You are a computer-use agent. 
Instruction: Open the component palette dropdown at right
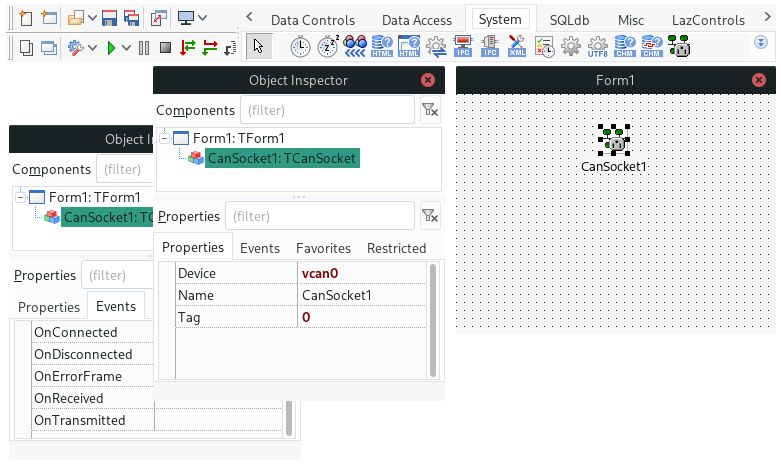pos(761,42)
